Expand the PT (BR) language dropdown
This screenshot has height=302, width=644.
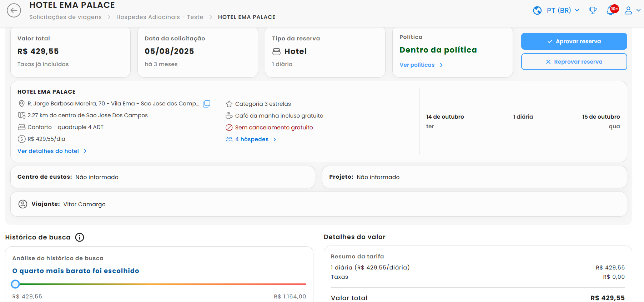(563, 11)
